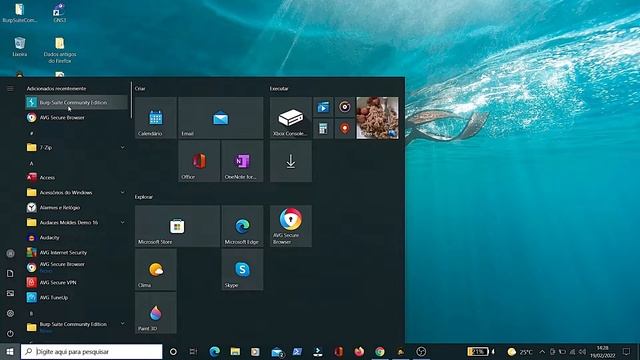Viewport: 640px width, 360px height.
Task: Open the AVG Secure Browser tile
Action: click(x=291, y=226)
